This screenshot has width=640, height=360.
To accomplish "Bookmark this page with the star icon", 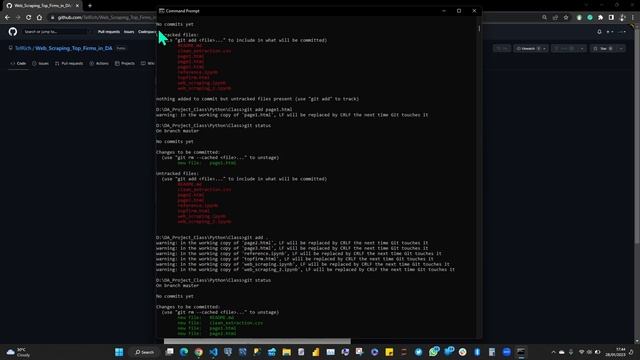I will [566, 18].
